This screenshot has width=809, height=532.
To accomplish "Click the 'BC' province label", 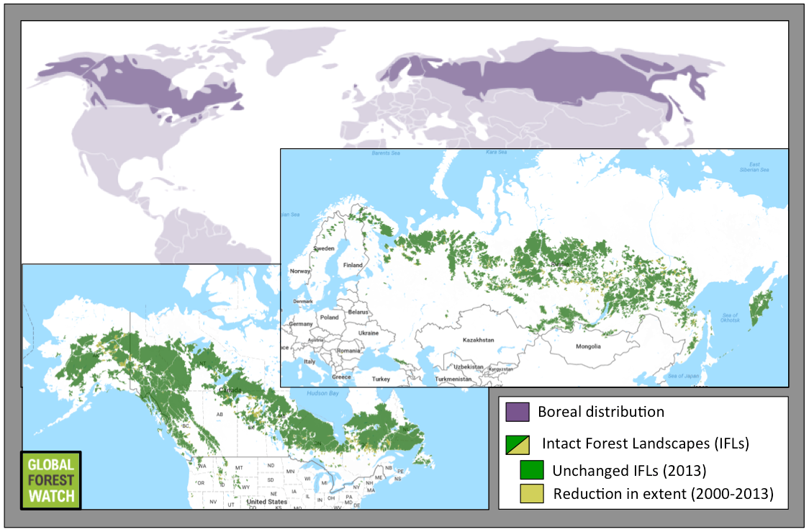I will [x=185, y=426].
